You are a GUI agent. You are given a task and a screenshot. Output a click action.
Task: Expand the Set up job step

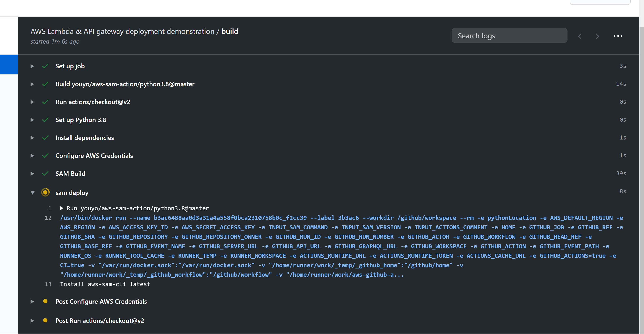(32, 66)
